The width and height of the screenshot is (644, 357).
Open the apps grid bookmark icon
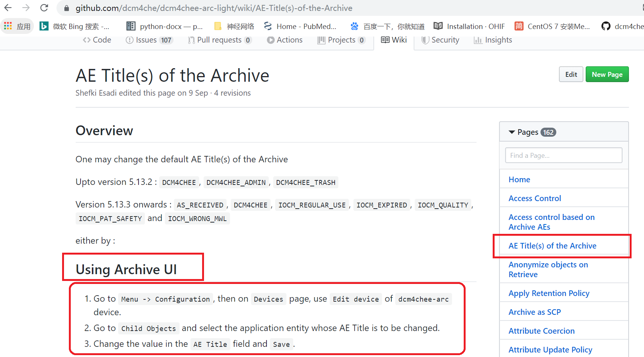tap(8, 26)
